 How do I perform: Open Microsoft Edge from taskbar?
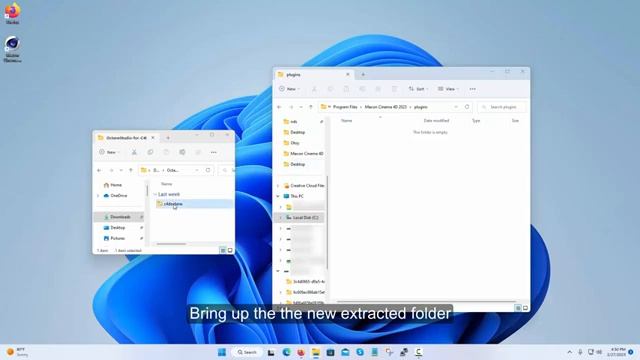point(286,352)
